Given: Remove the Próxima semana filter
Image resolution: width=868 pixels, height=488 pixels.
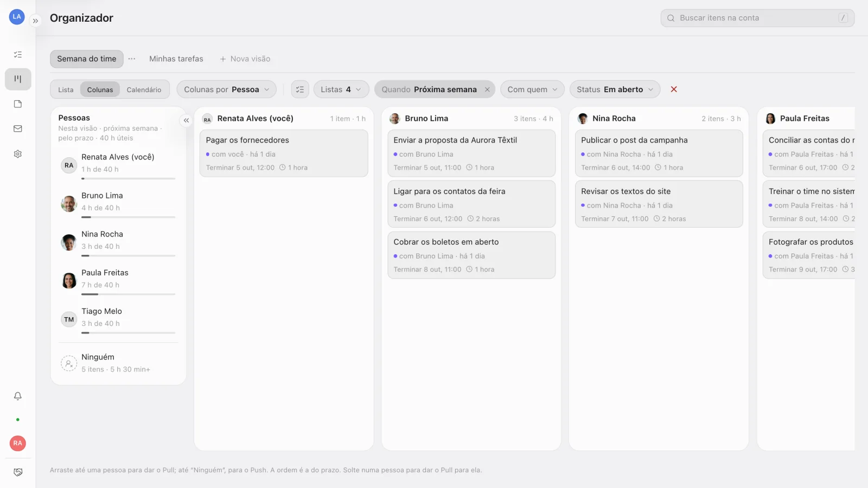Looking at the screenshot, I should point(487,89).
